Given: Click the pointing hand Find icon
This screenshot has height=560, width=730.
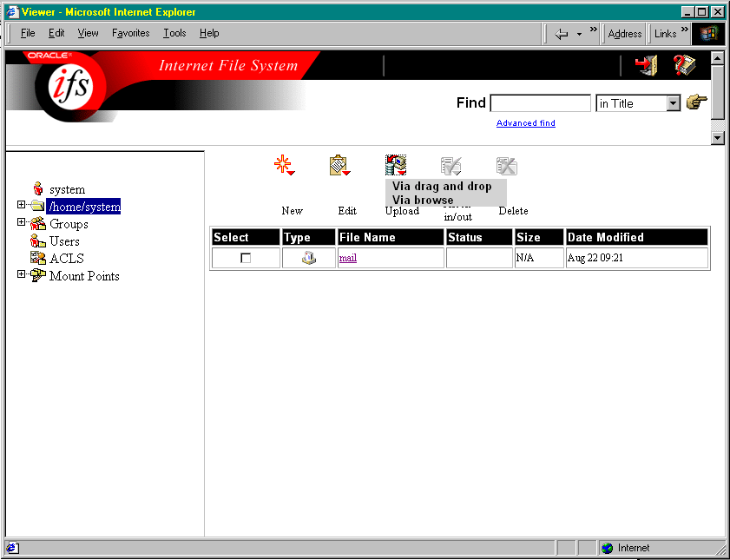Looking at the screenshot, I should [697, 102].
